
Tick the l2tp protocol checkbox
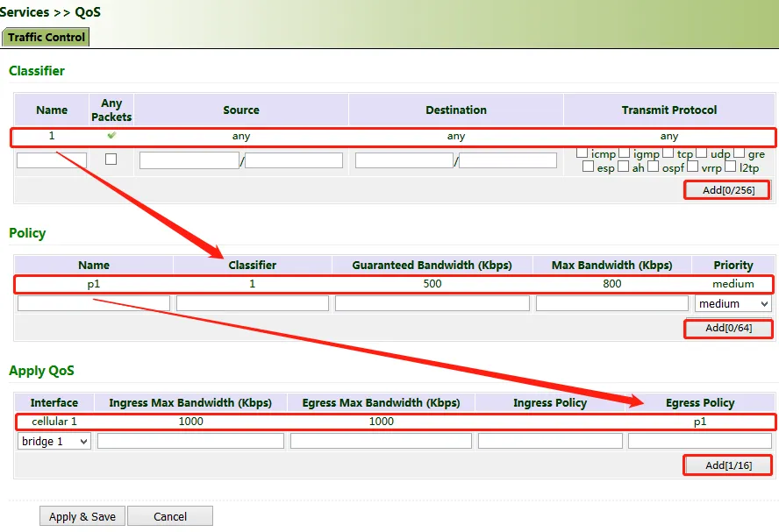tap(730, 167)
